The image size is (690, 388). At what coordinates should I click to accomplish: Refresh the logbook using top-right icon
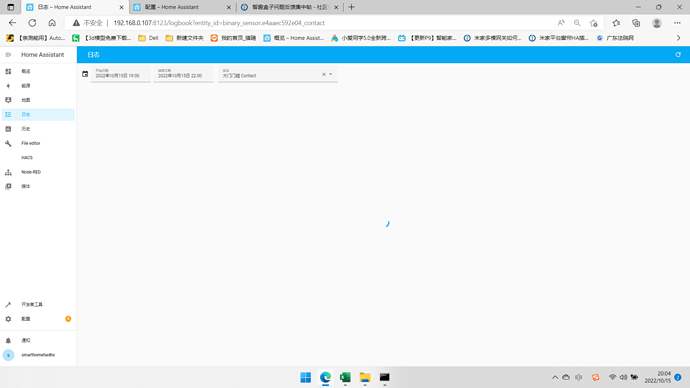tap(678, 55)
